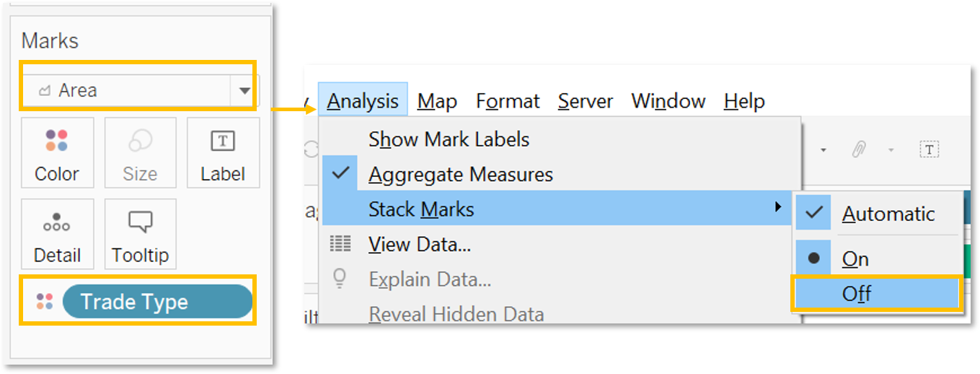Screen dimensions: 980x374
Task: Click the Size mark card
Action: [x=140, y=153]
